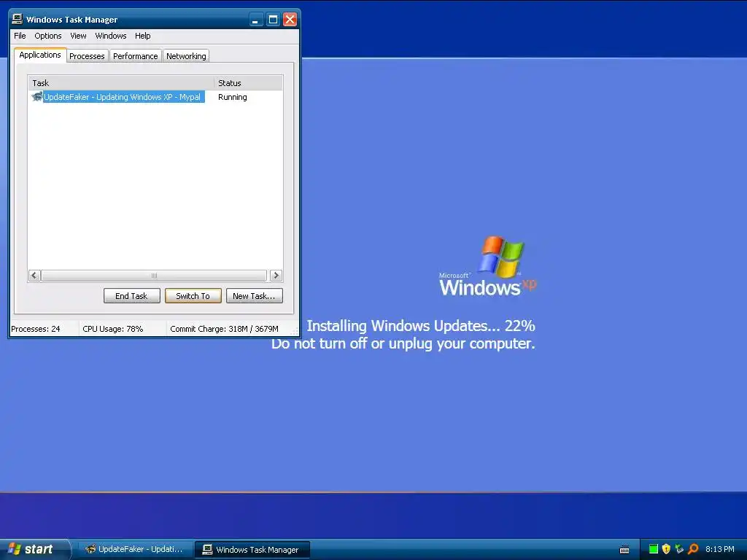The image size is (747, 560).
Task: Click the orange magnifier tray icon
Action: (x=693, y=549)
